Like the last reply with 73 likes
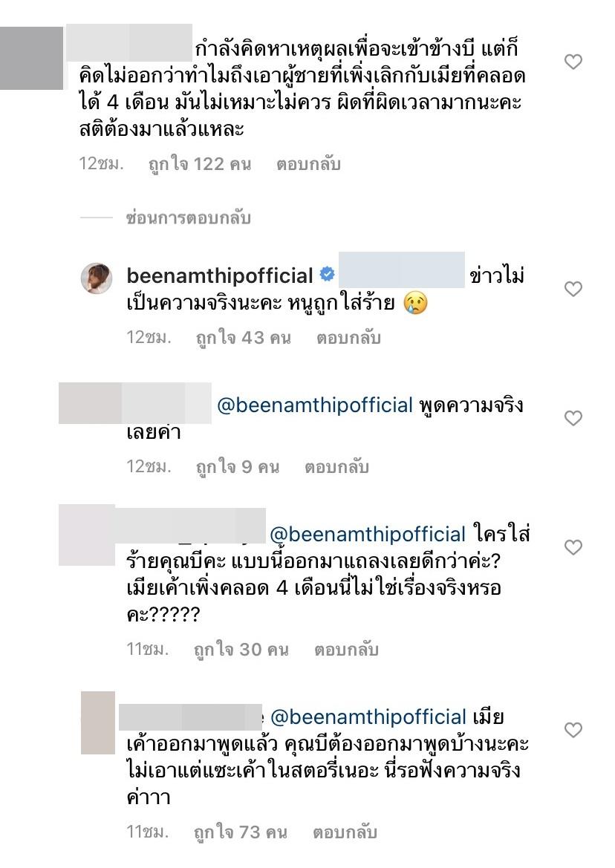Viewport: 615px width, 868px height. coord(573,730)
